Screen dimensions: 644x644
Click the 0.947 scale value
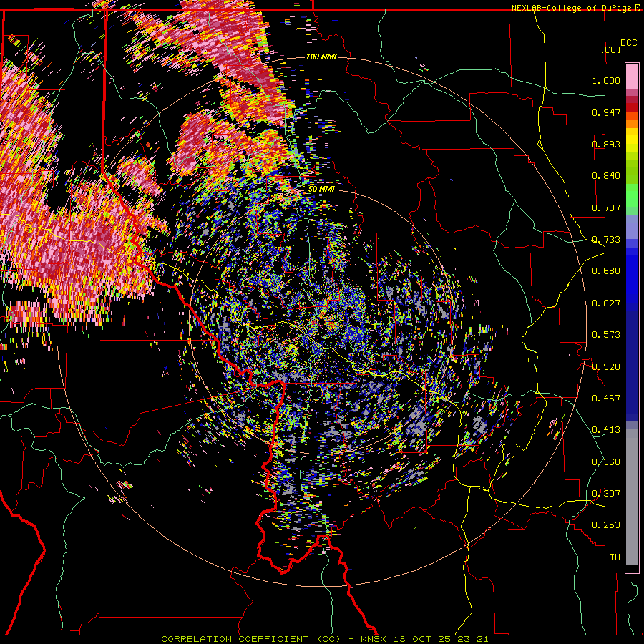pyautogui.click(x=606, y=112)
